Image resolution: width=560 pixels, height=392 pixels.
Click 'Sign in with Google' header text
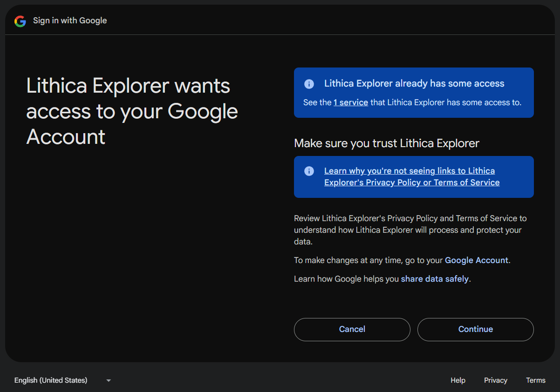coord(70,20)
